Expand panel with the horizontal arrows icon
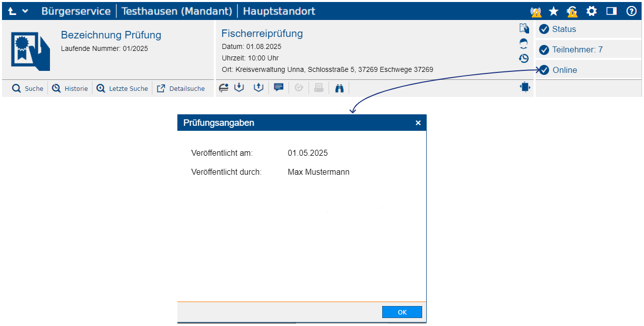This screenshot has width=644, height=326. [525, 87]
